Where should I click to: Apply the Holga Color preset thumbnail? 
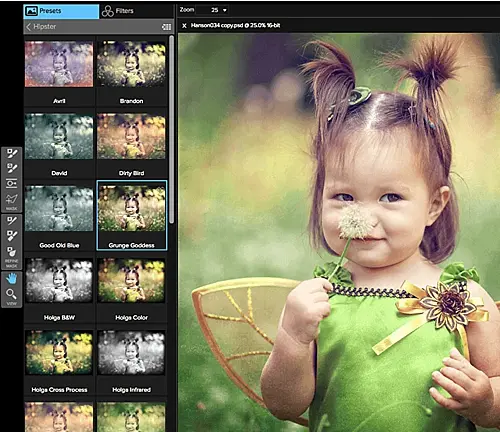click(x=131, y=280)
